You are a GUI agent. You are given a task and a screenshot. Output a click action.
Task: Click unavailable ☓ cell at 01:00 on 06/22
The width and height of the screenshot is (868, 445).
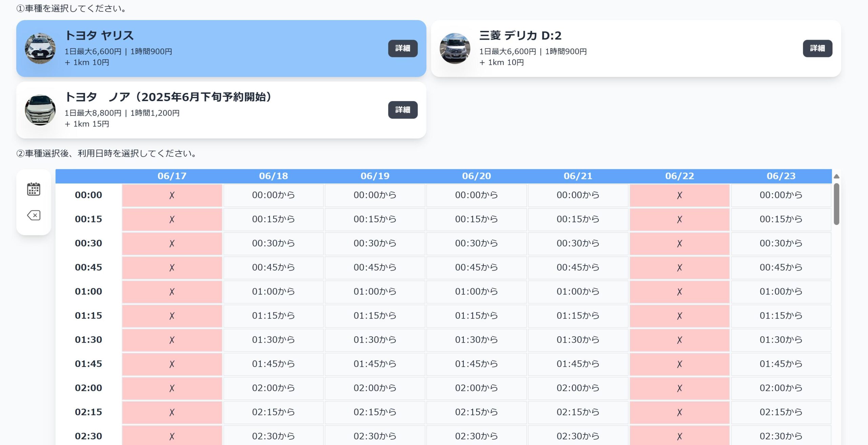tap(679, 291)
